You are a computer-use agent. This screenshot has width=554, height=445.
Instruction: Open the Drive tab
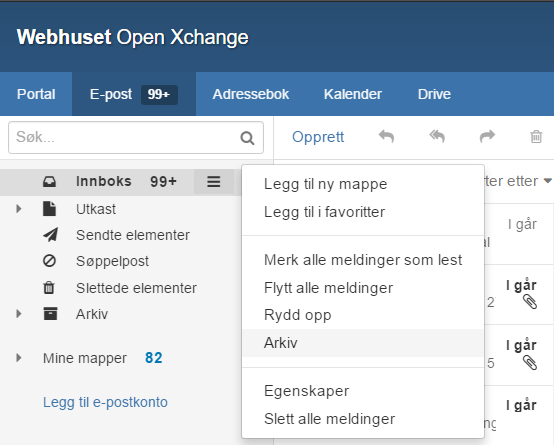(x=434, y=94)
